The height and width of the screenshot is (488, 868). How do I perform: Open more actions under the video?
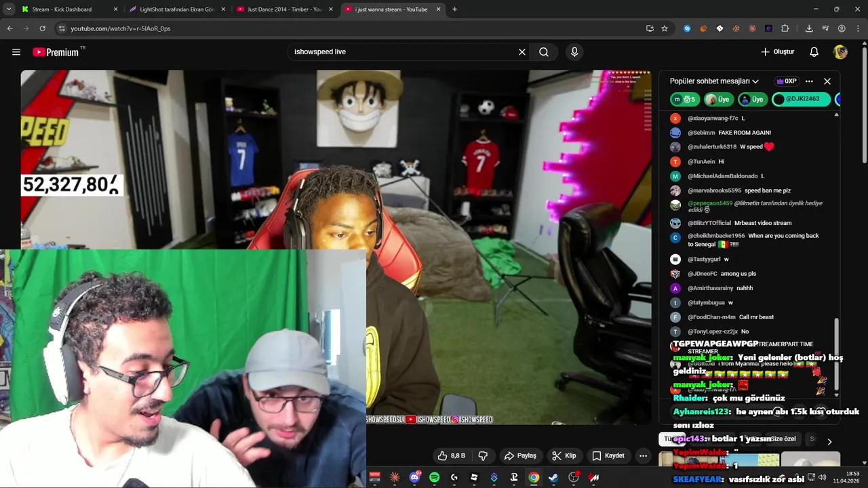pos(643,455)
